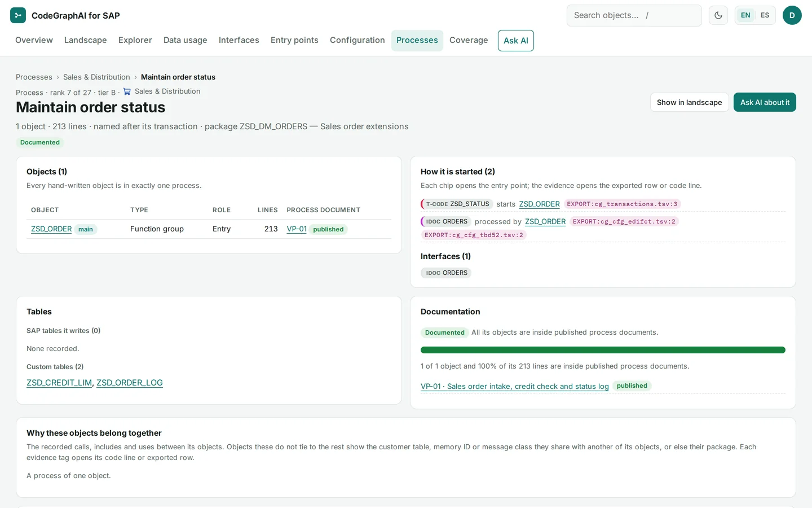Viewport: 812px width, 508px height.
Task: Open evidence EXPORT:cg_transactions.tsv:3
Action: 622,204
